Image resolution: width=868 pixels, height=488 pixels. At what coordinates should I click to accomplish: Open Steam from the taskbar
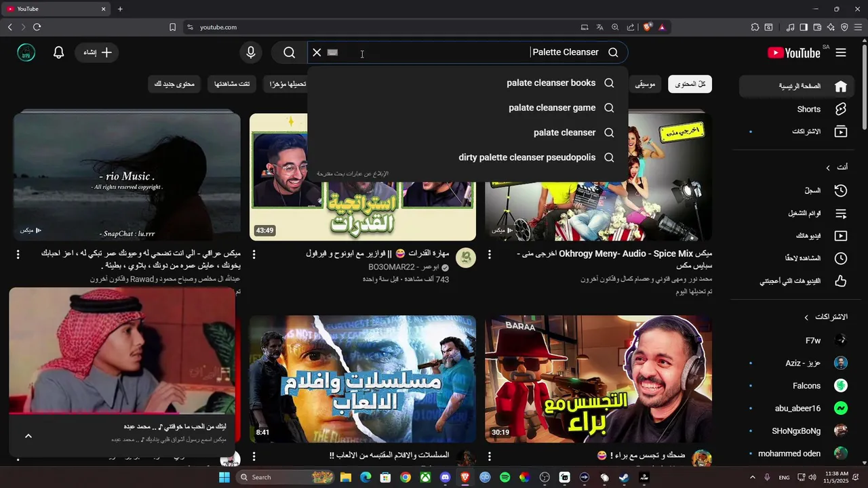click(x=624, y=477)
